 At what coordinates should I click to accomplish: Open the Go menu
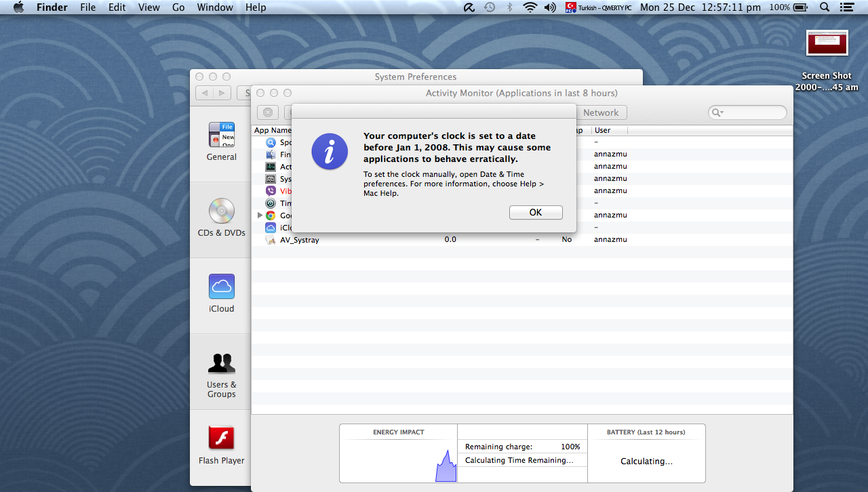coord(178,7)
